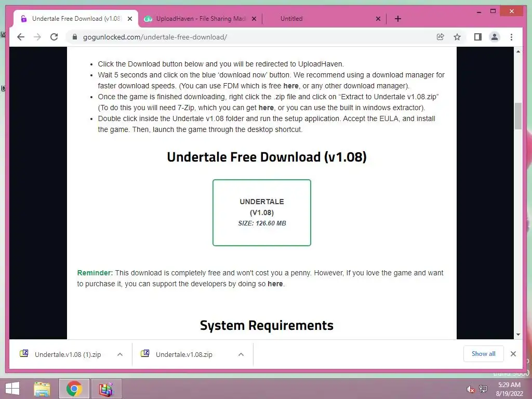Follow the FDM 'here' link
Viewport: 532px width, 399px height.
point(291,86)
